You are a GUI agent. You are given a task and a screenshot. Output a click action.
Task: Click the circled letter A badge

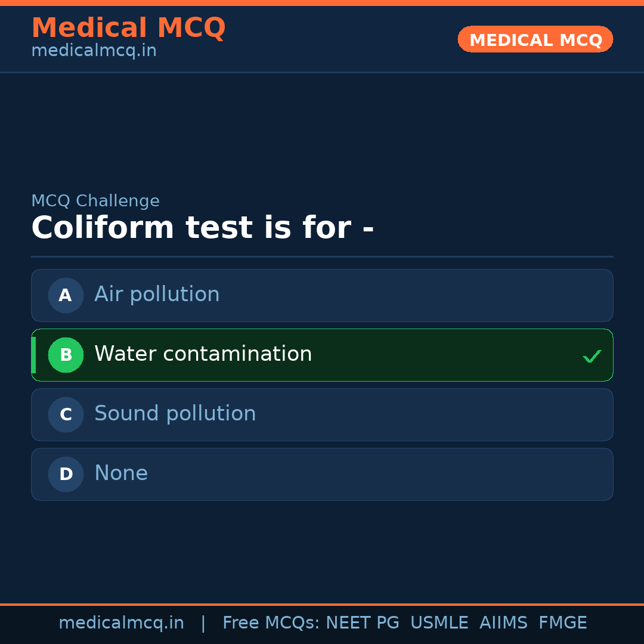tap(66, 295)
